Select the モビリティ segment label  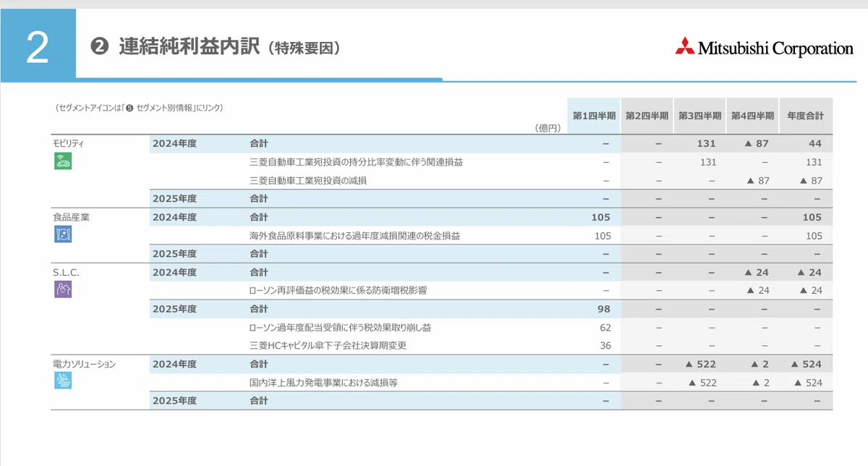click(68, 143)
